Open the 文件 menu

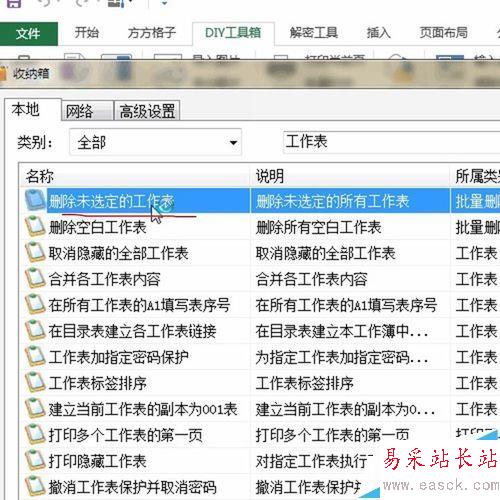(x=28, y=34)
